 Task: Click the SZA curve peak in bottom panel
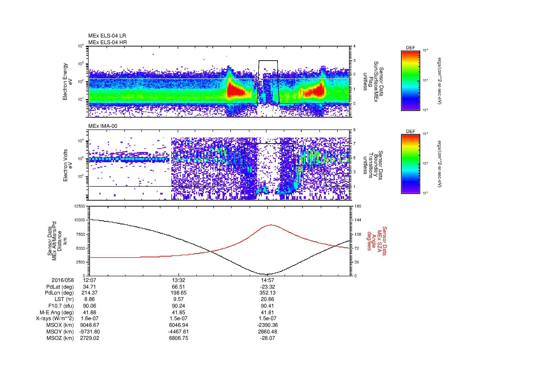[x=271, y=225]
